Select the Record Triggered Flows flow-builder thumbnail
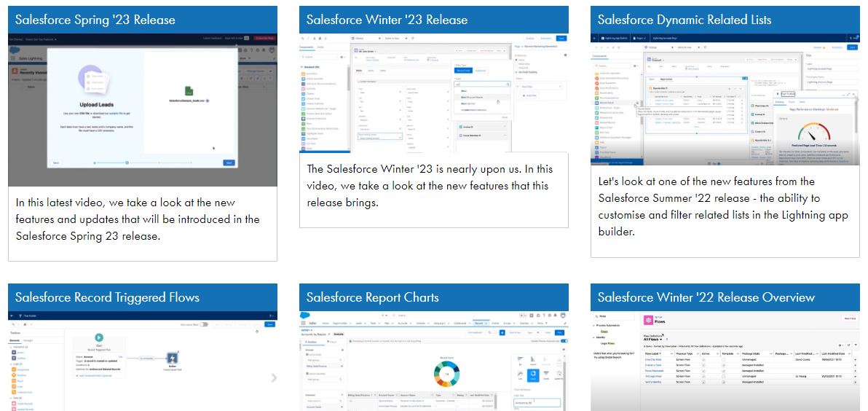 [x=143, y=361]
